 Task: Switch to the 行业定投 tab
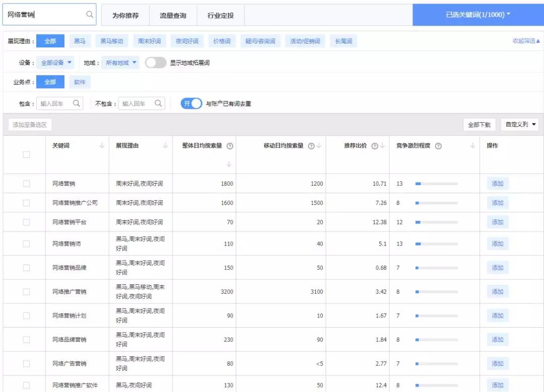tap(221, 16)
